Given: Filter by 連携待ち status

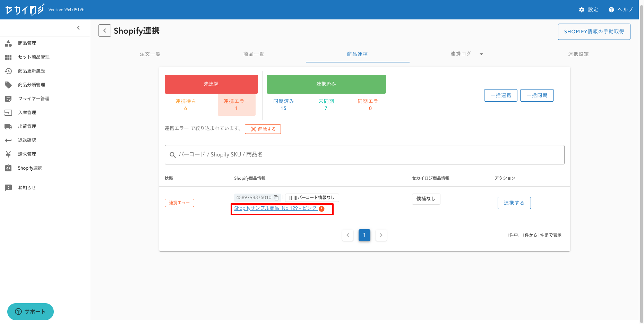Looking at the screenshot, I should [x=186, y=104].
